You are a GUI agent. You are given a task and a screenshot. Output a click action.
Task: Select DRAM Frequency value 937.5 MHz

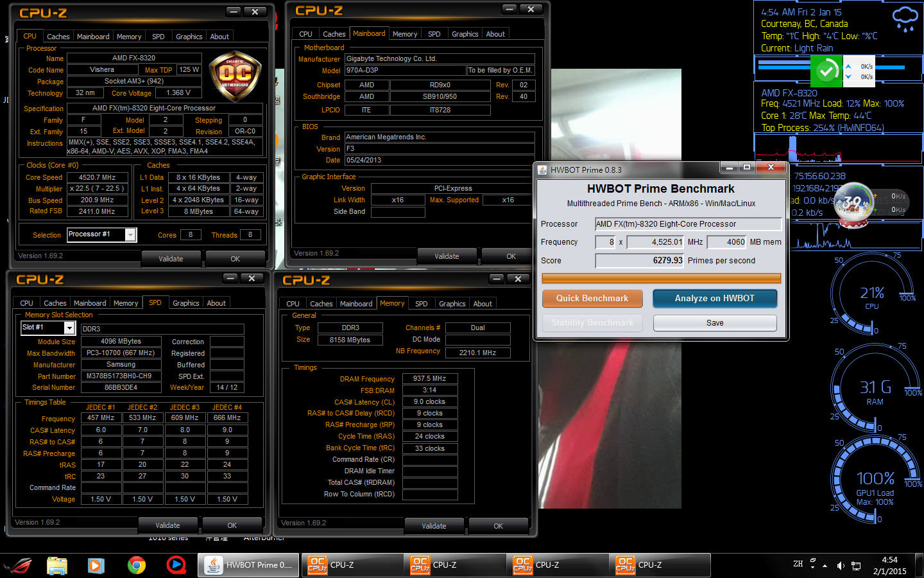(x=430, y=379)
